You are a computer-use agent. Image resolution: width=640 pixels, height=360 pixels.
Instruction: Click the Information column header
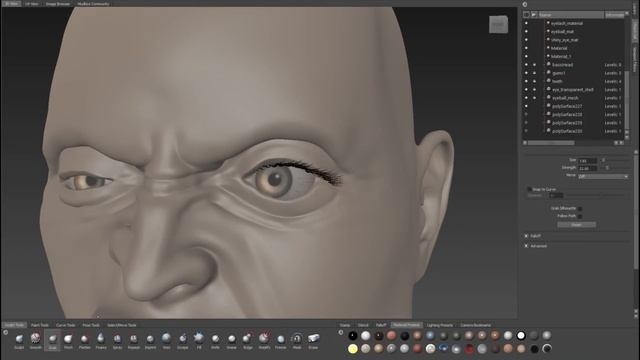(x=614, y=15)
